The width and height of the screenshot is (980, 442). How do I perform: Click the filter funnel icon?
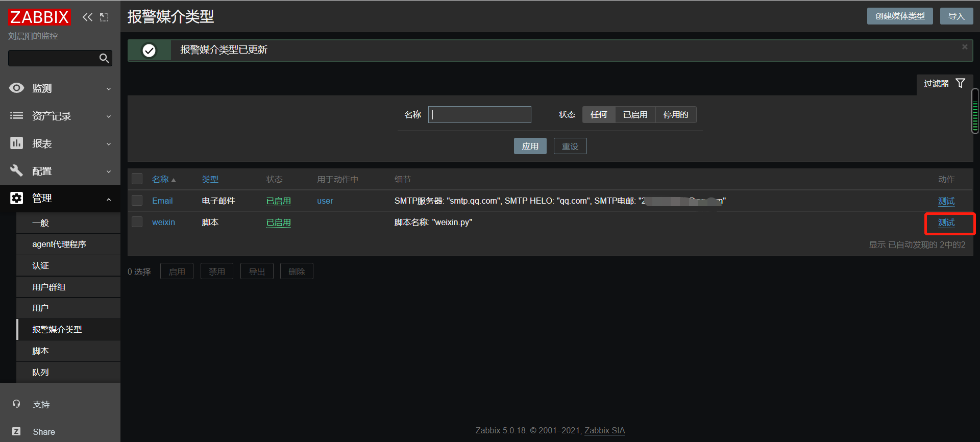[960, 83]
